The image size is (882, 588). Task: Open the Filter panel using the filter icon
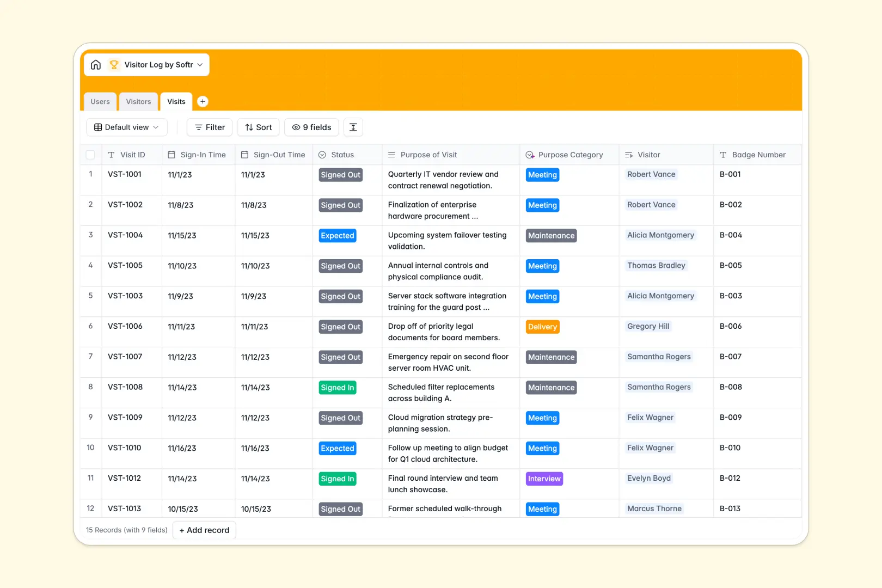198,127
